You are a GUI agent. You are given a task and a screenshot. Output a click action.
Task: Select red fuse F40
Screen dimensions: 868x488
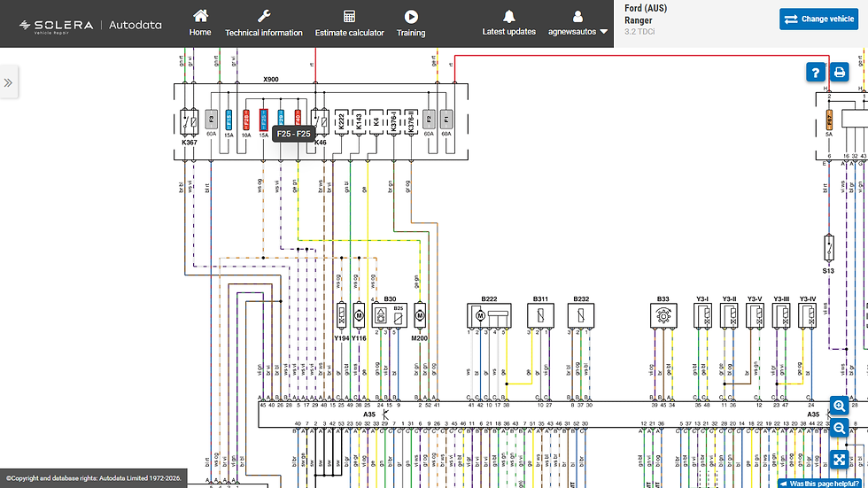[x=298, y=119]
